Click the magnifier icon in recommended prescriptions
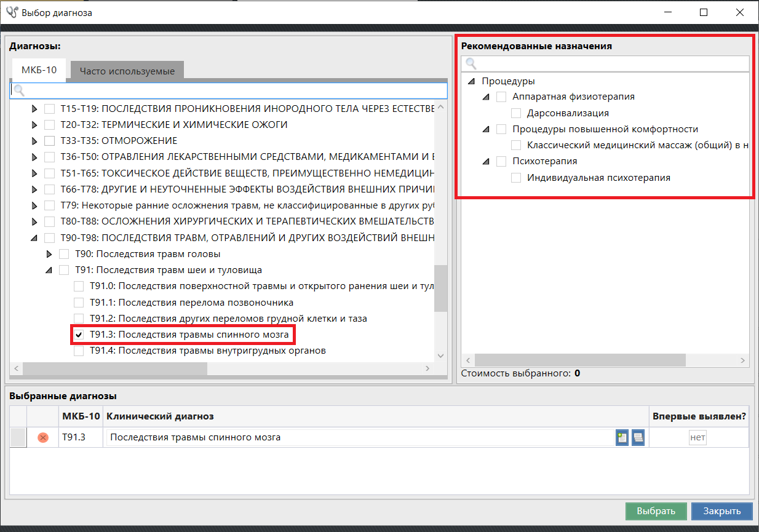759x532 pixels. (471, 63)
